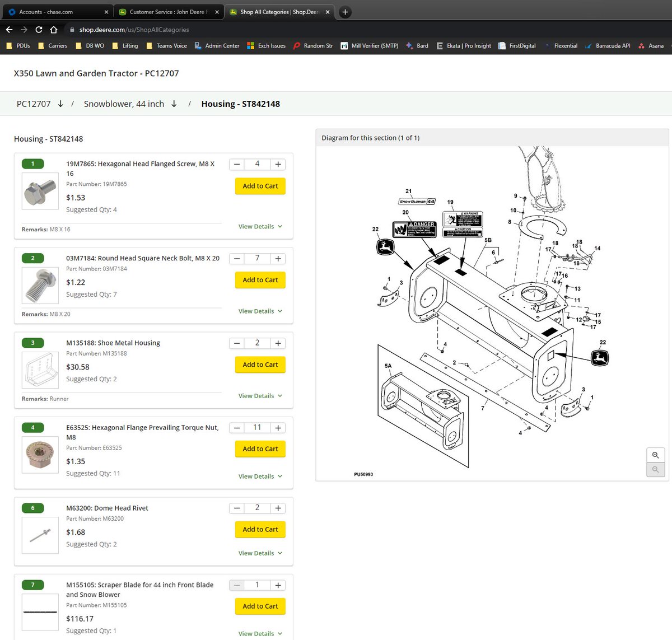Increase quantity of 19M7865 screw

click(278, 164)
